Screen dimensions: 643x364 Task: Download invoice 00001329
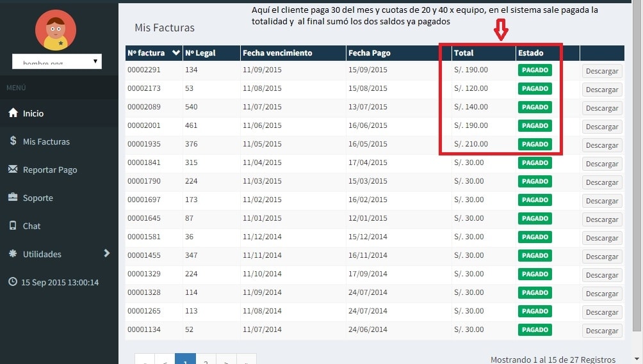pos(602,275)
